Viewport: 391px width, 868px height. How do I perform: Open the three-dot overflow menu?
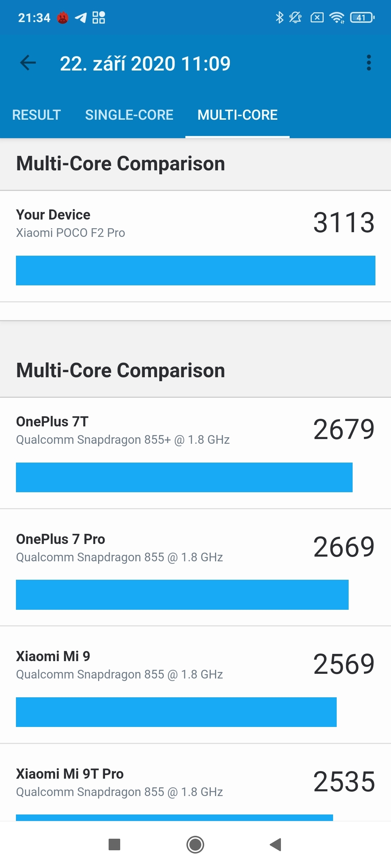coord(370,63)
